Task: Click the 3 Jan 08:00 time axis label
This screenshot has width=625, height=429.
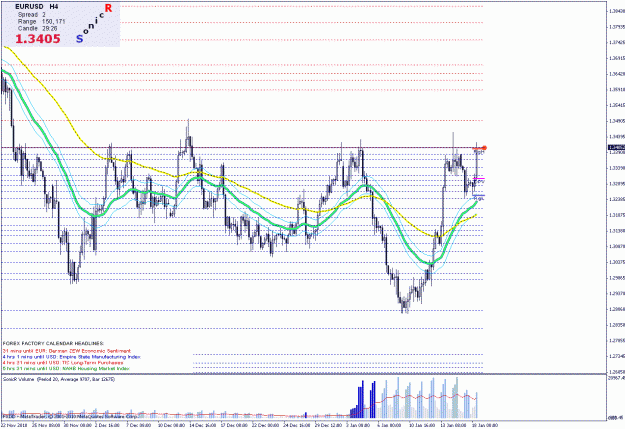Action: [359, 425]
